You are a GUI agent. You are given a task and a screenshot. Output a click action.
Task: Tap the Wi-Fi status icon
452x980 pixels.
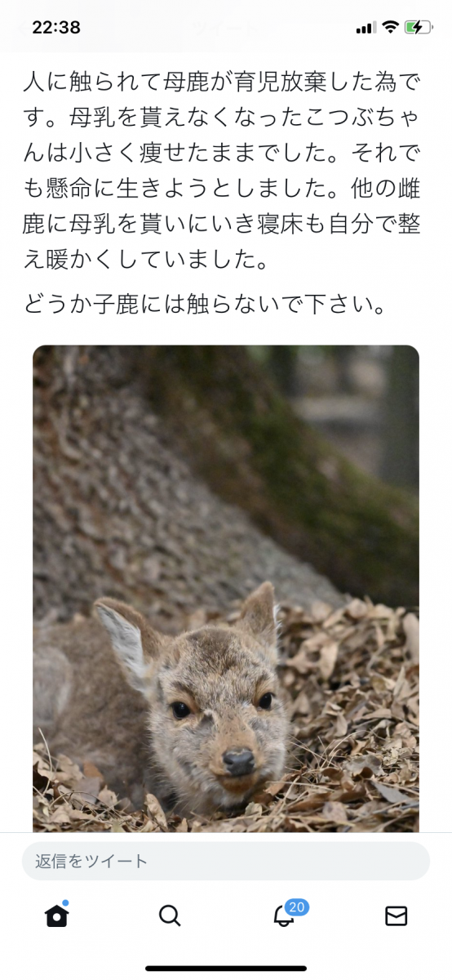[x=391, y=27]
